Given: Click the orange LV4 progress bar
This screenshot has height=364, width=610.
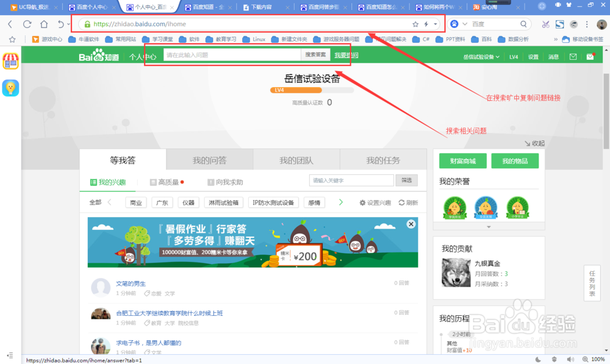Looking at the screenshot, I should [296, 90].
